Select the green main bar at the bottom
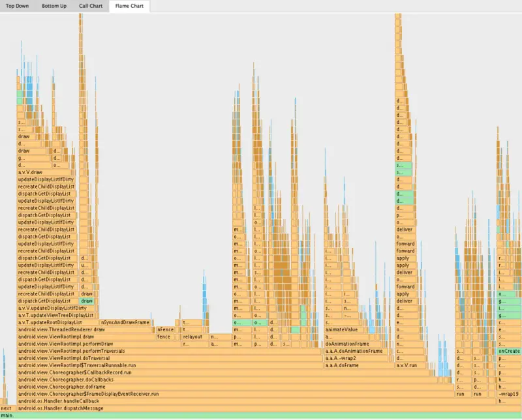The image size is (522, 420). click(261, 415)
